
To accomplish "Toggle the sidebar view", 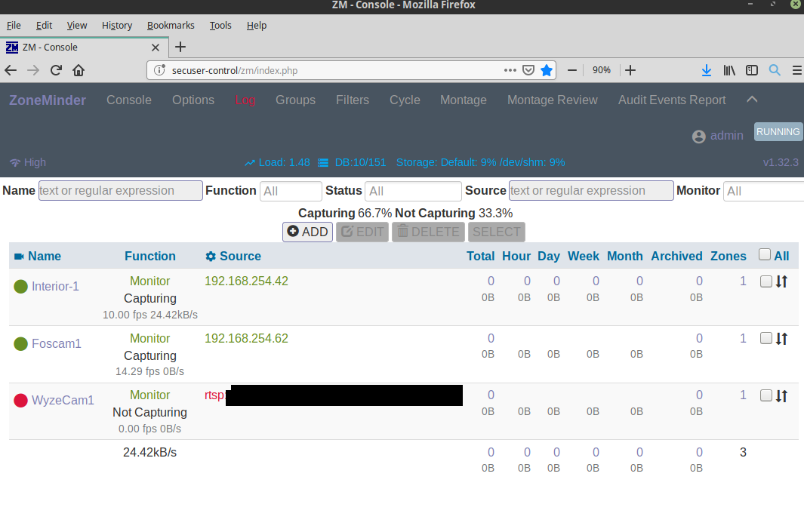I will point(752,70).
